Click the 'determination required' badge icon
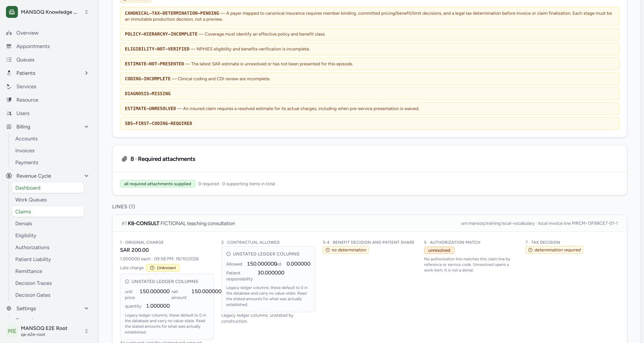 [530, 250]
